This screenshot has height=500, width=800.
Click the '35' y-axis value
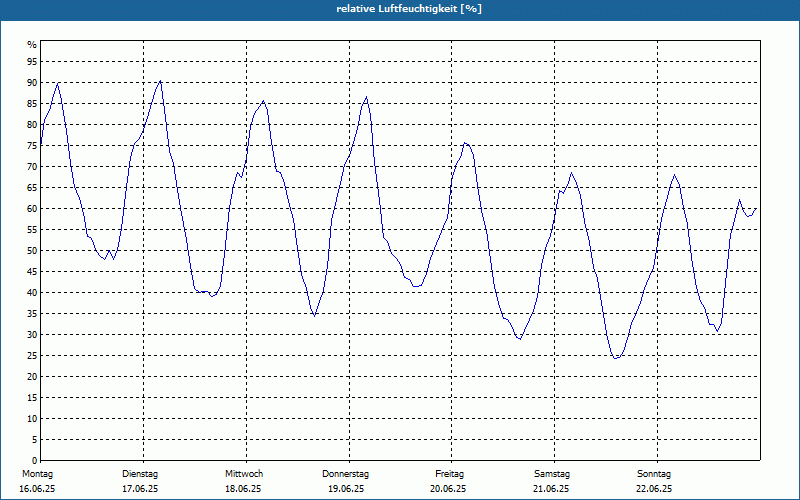pyautogui.click(x=32, y=314)
